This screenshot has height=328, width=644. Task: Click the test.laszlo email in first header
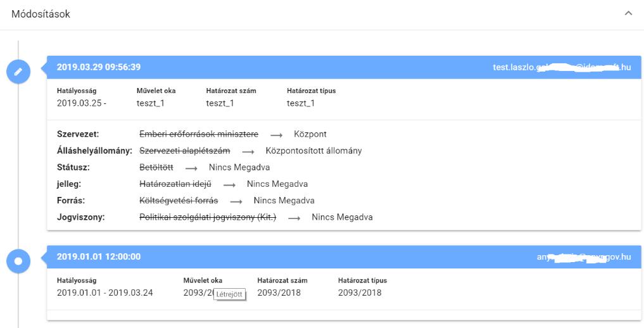tap(562, 67)
